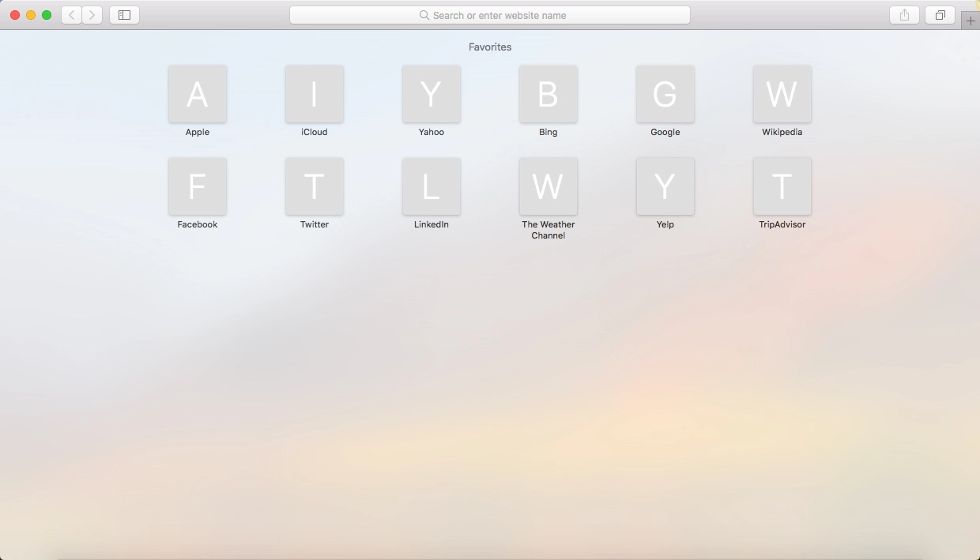Open The Weather Channel favorite
The image size is (980, 560).
click(x=548, y=186)
